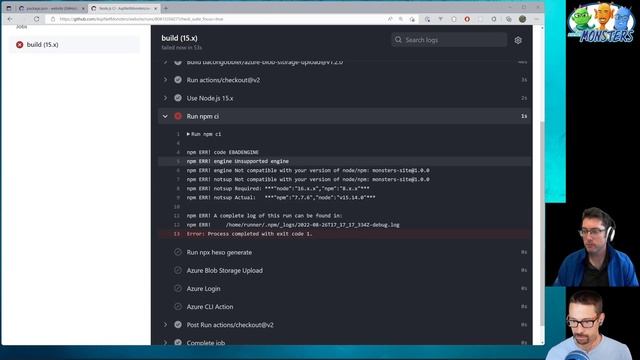Viewport: 640px width, 360px height.
Task: Open the browser settings and more menu
Action: (x=536, y=19)
